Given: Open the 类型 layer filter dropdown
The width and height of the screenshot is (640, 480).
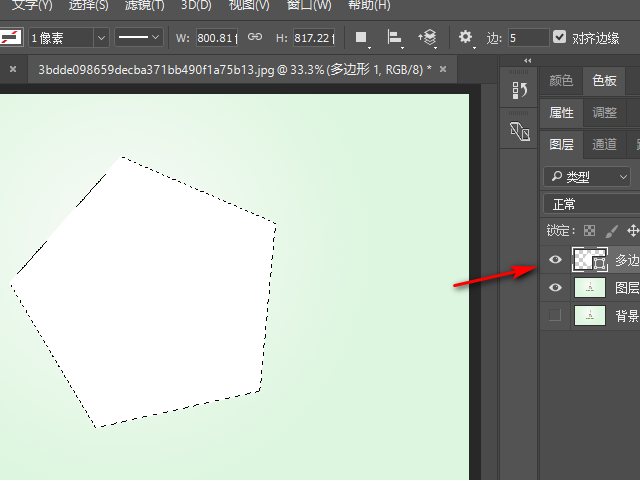Looking at the screenshot, I should coord(590,177).
